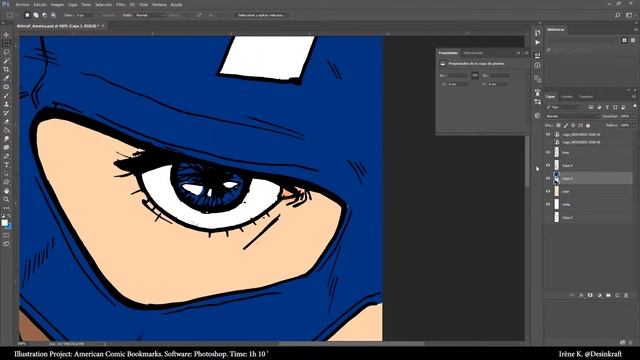Viewport: 640px width, 360px height.
Task: Select the Clone Stamp tool
Action: [x=6, y=104]
